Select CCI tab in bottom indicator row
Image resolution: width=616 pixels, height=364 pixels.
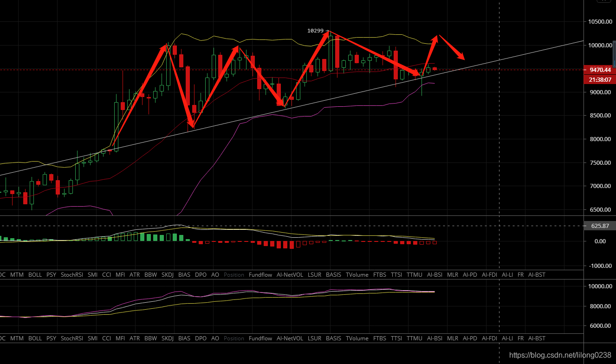click(107, 338)
